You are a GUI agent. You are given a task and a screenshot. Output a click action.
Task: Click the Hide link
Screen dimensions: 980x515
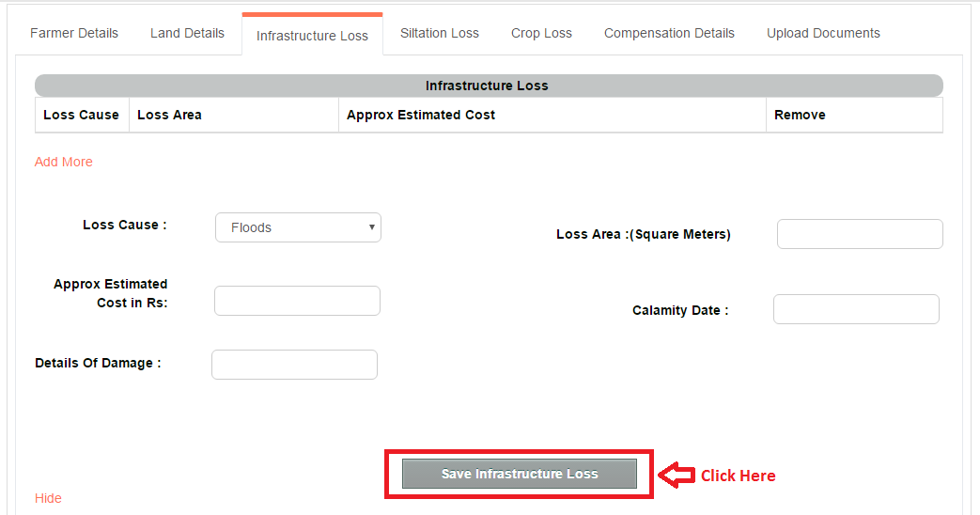click(x=48, y=498)
